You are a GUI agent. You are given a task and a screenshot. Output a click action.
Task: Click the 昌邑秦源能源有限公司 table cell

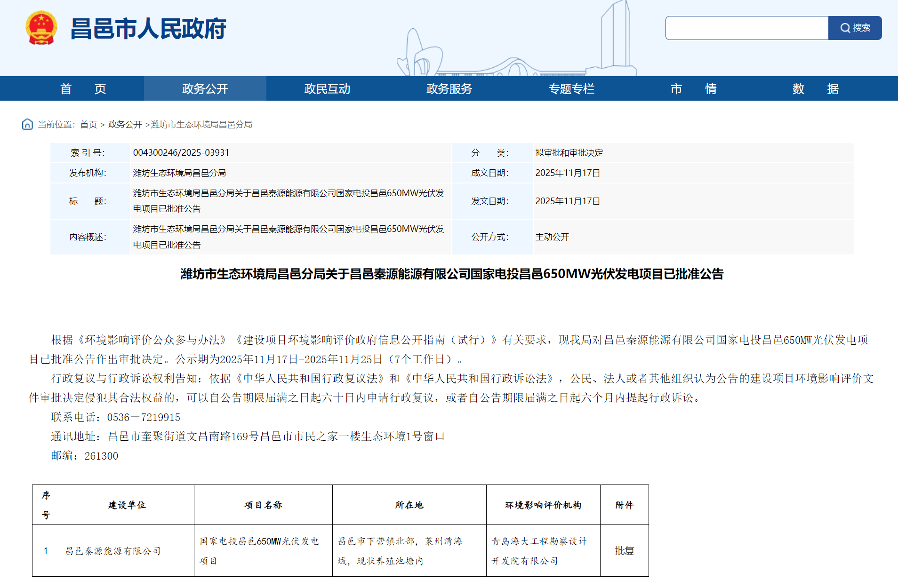113,551
